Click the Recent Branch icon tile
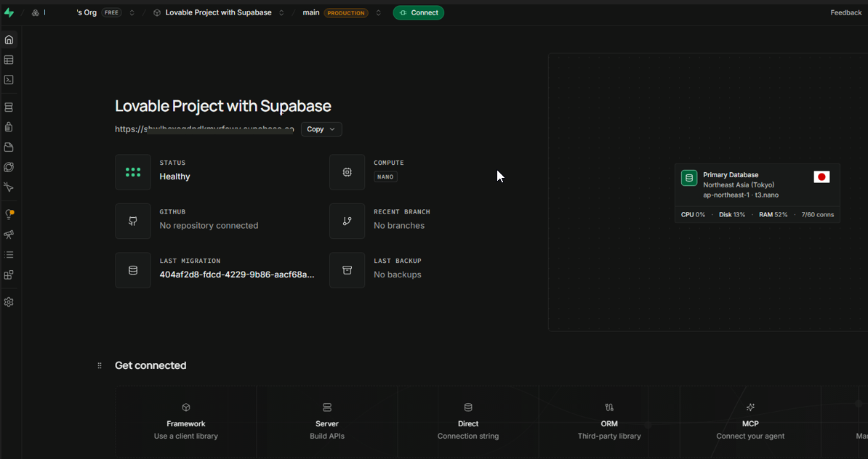 point(347,222)
